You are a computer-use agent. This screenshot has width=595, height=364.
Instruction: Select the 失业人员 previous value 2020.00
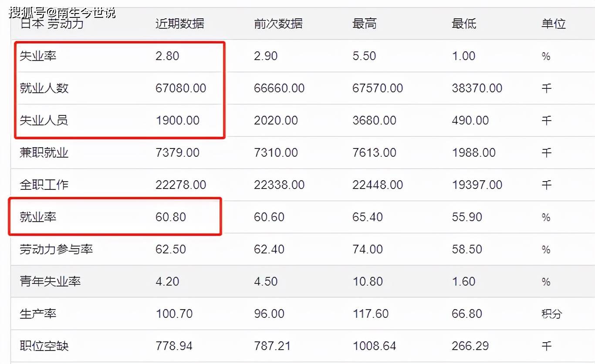276,121
